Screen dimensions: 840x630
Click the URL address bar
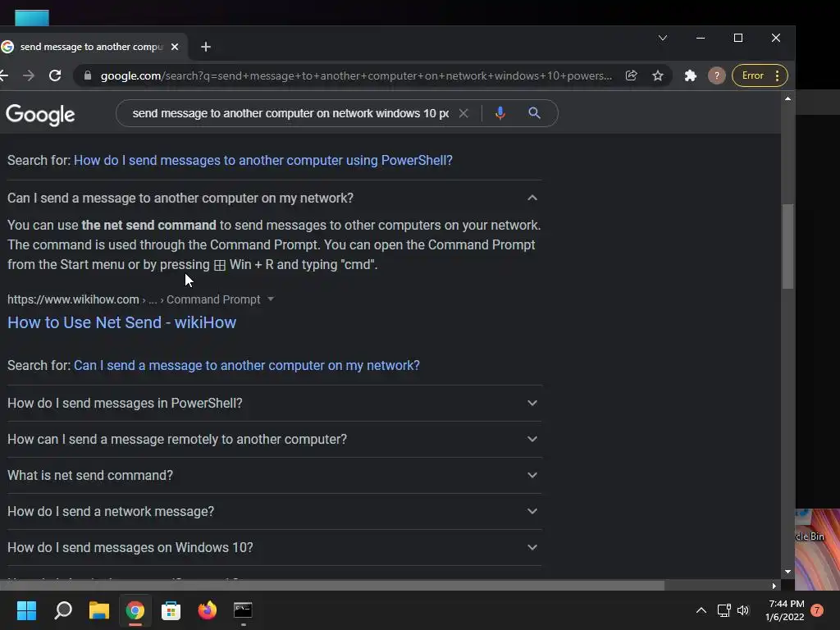[x=356, y=75]
